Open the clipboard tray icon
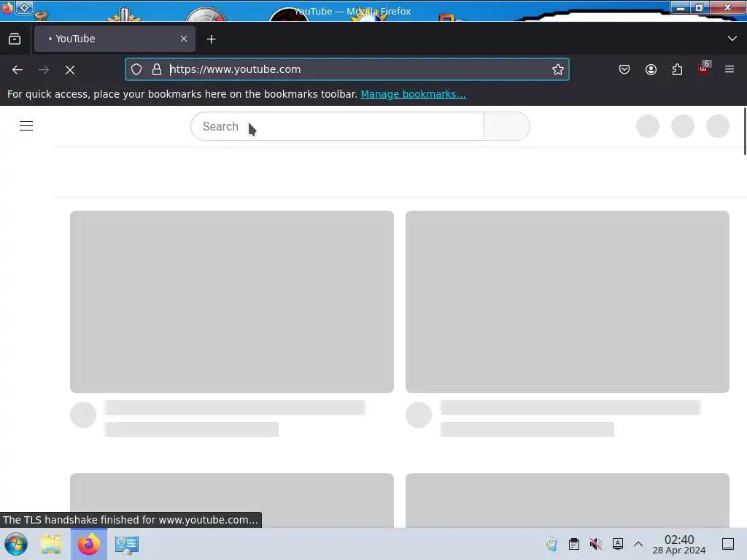The image size is (747, 560). 574,544
